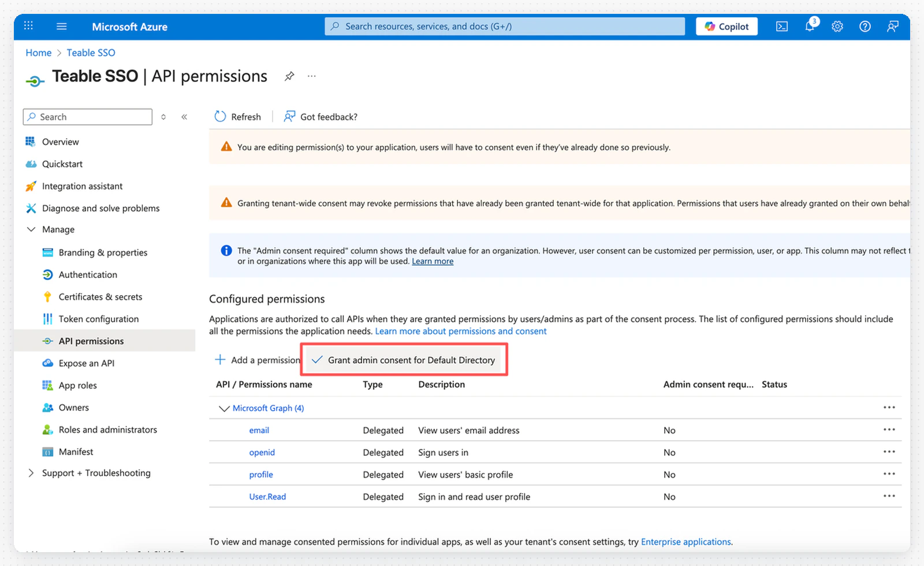This screenshot has width=924, height=566.
Task: Click the Manifest icon
Action: (x=48, y=452)
